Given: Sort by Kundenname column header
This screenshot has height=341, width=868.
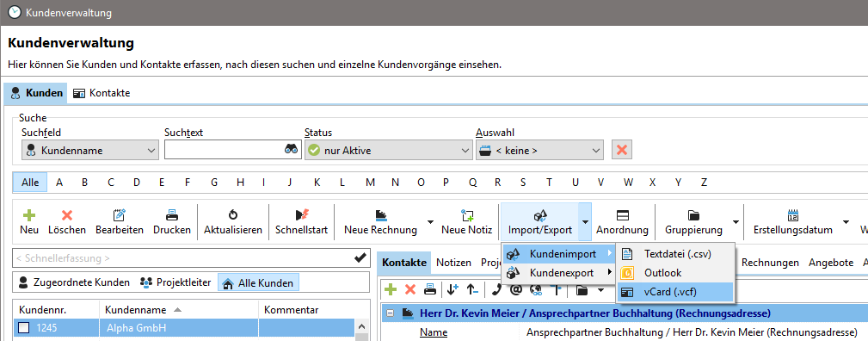Looking at the screenshot, I should [x=179, y=309].
